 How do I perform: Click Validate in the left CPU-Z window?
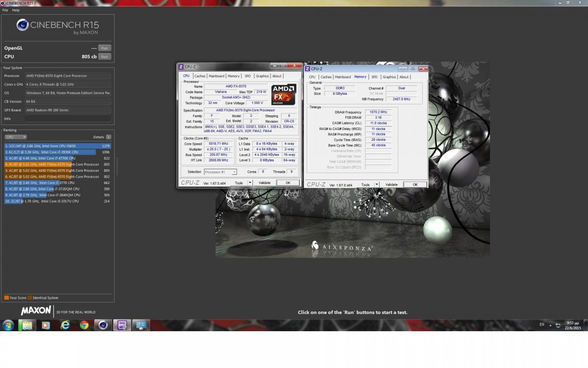click(x=265, y=183)
